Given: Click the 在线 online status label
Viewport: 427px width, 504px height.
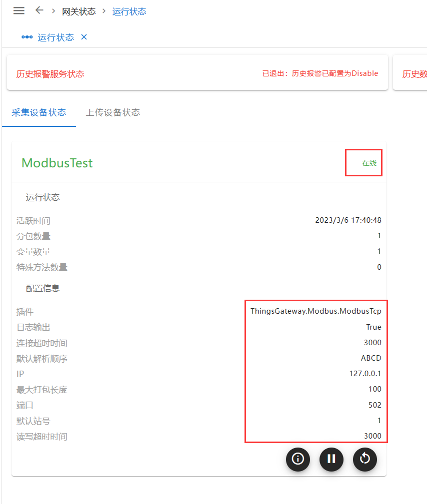Looking at the screenshot, I should coord(369,163).
